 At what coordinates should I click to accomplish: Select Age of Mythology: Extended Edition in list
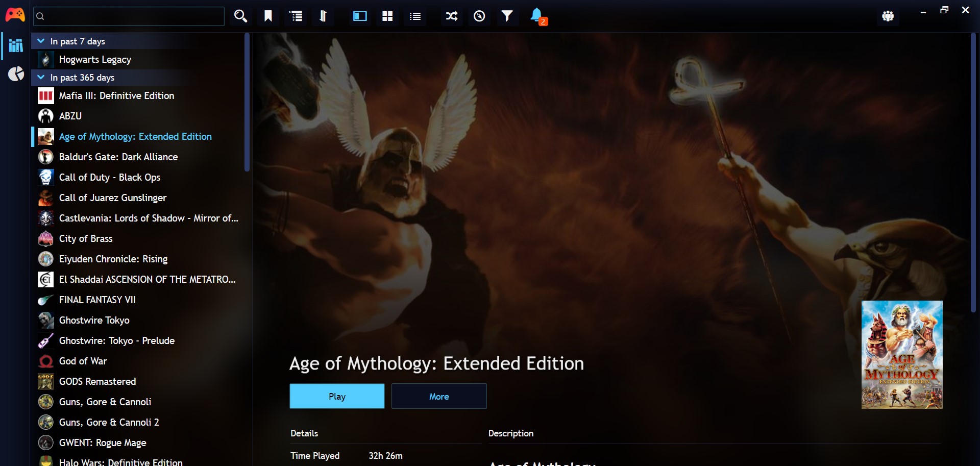point(138,136)
